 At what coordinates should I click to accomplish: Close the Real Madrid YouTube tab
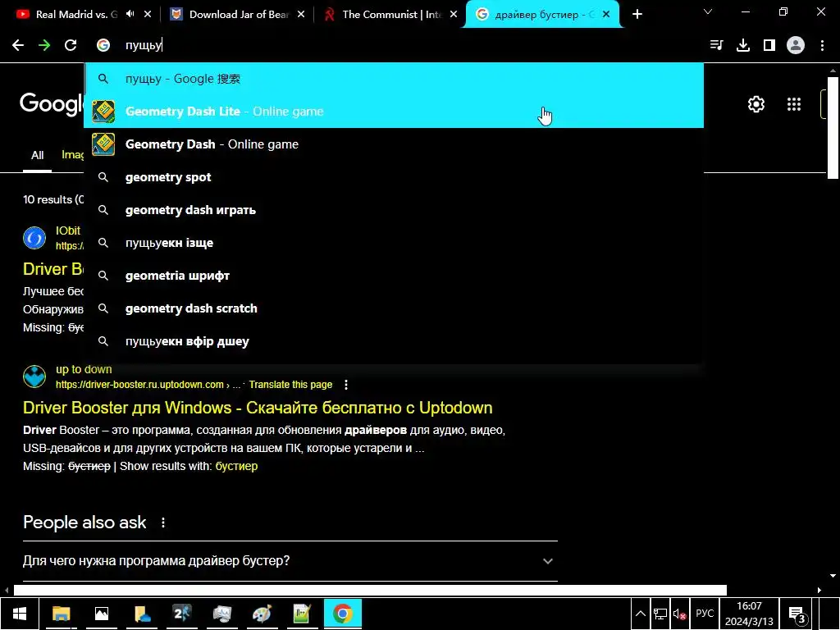tap(148, 15)
